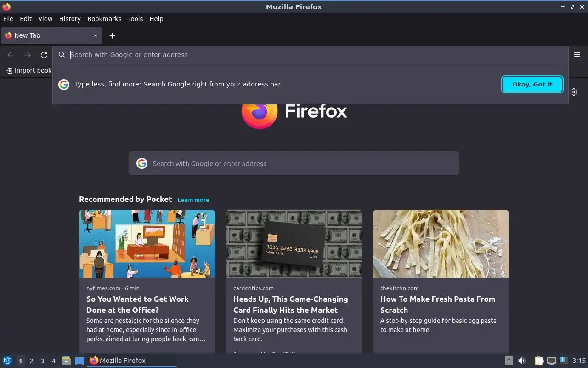This screenshot has width=588, height=368.
Task: Open the fresh pasta article image
Action: [x=441, y=244]
